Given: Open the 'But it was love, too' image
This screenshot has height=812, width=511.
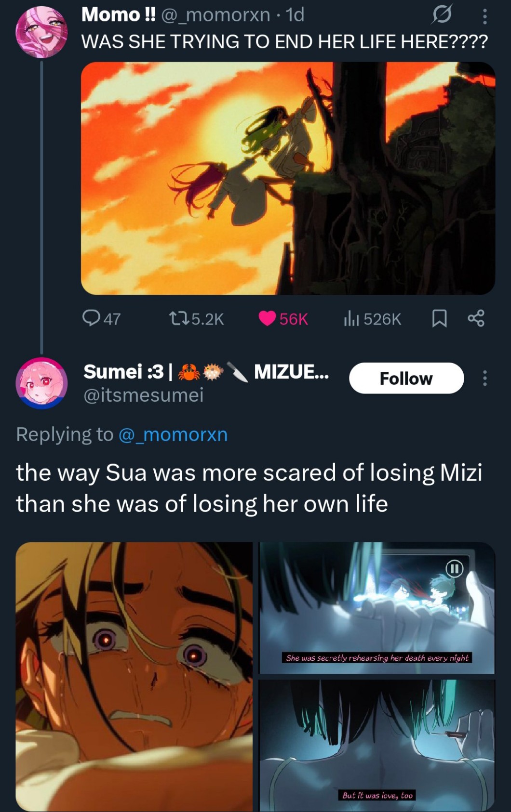Looking at the screenshot, I should pyautogui.click(x=377, y=745).
